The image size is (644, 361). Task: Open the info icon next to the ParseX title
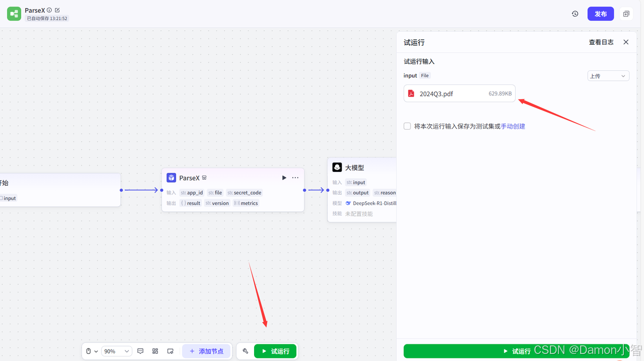click(x=49, y=10)
